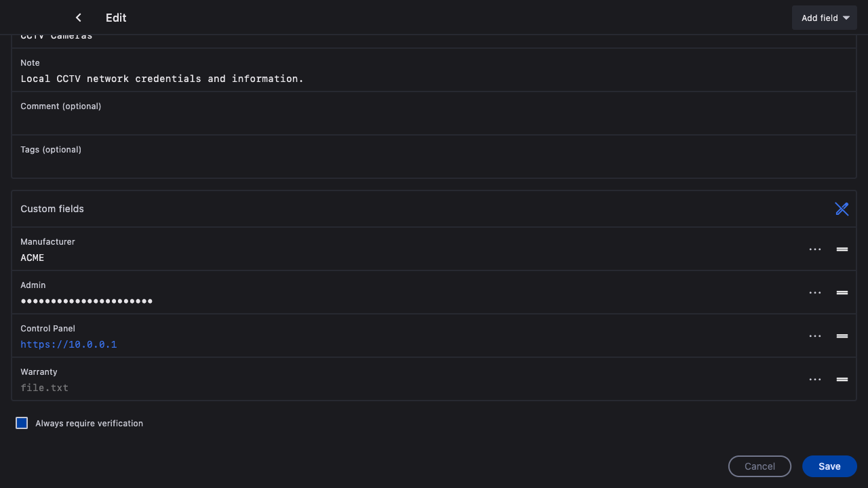The width and height of the screenshot is (868, 488).
Task: Click the Admin field reorder handle
Action: (x=842, y=293)
